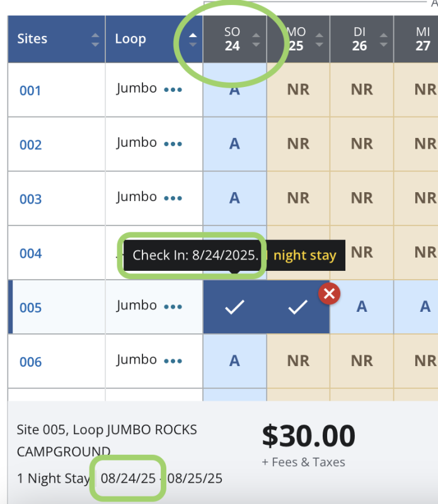Select available Sunday 24 for site 001
Image resolution: width=438 pixels, height=504 pixels.
tap(234, 89)
